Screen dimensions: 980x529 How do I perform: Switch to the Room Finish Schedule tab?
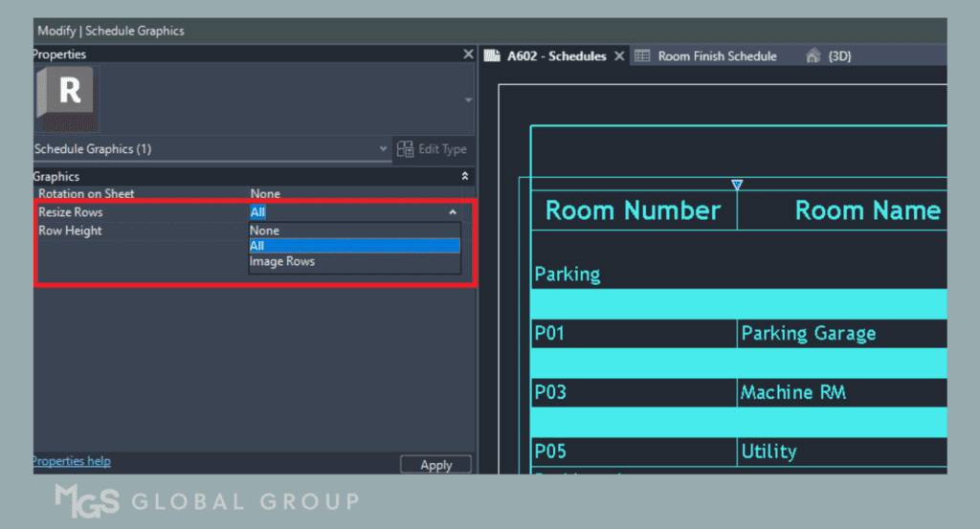[x=717, y=56]
